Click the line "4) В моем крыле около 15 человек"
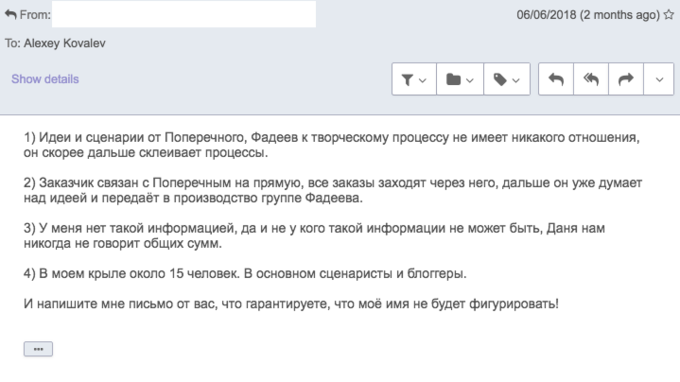 coord(245,274)
